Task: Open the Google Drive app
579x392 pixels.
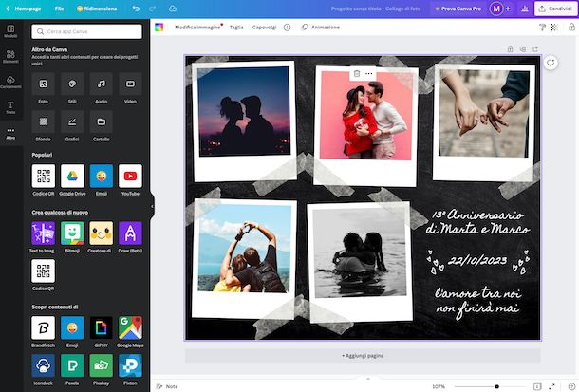Action: click(x=72, y=177)
